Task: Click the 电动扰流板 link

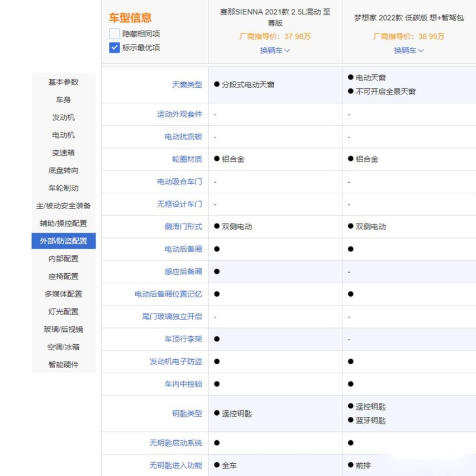Action: tap(183, 137)
